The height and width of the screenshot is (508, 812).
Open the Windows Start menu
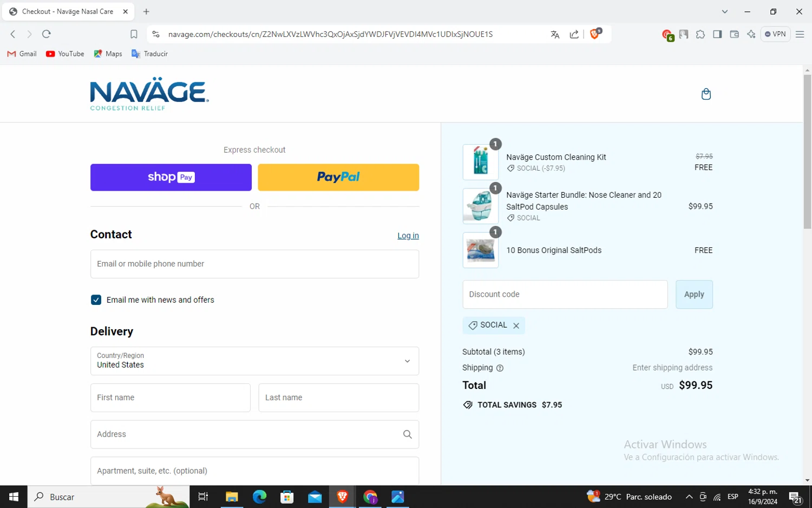pos(14,497)
